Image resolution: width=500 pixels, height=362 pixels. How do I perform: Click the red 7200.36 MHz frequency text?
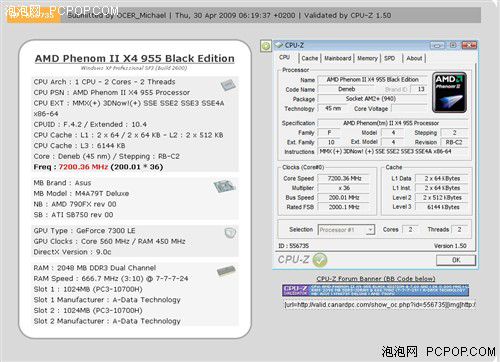pos(83,167)
